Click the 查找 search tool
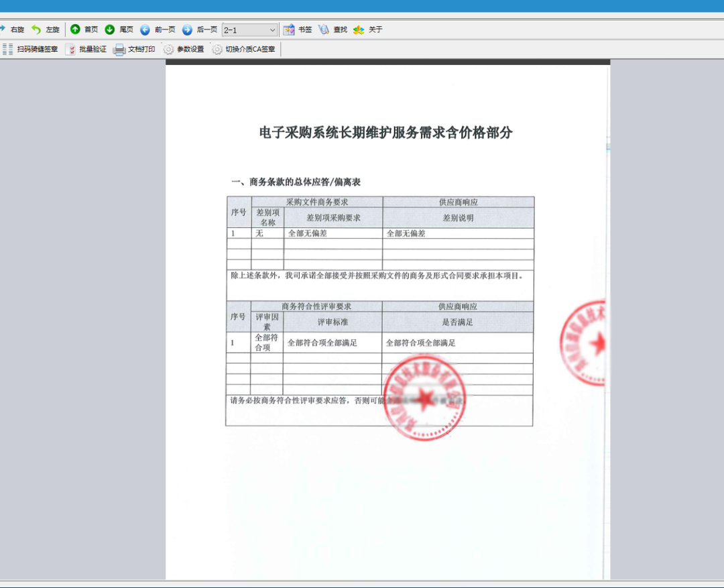 pos(333,30)
